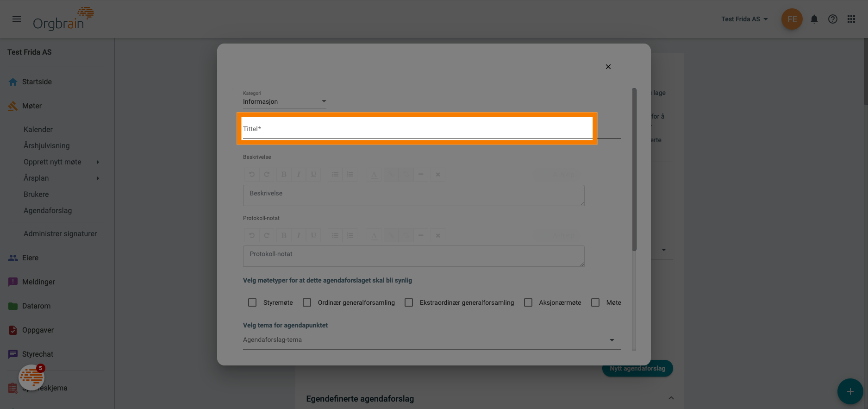The width and height of the screenshot is (868, 409).
Task: Open Eiere in the sidebar
Action: tap(30, 258)
